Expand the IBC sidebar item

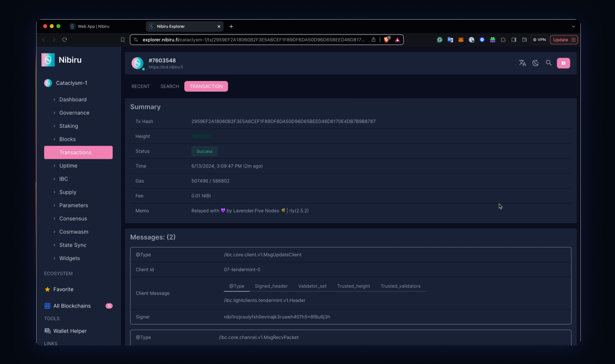78,179
